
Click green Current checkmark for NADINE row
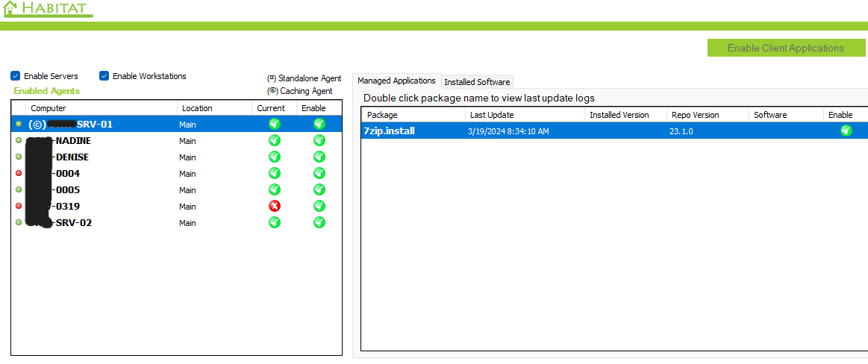click(x=274, y=140)
